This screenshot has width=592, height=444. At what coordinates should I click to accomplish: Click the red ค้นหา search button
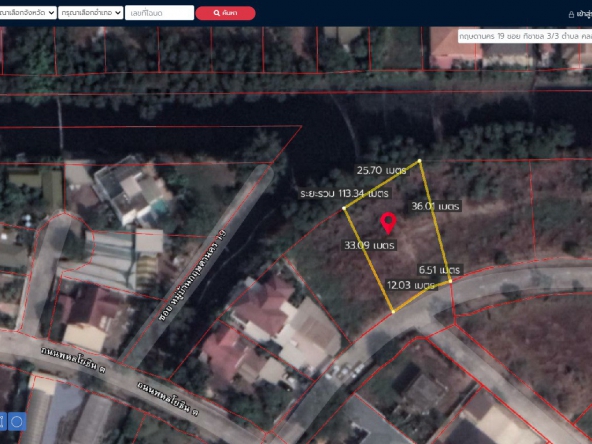[x=225, y=13]
